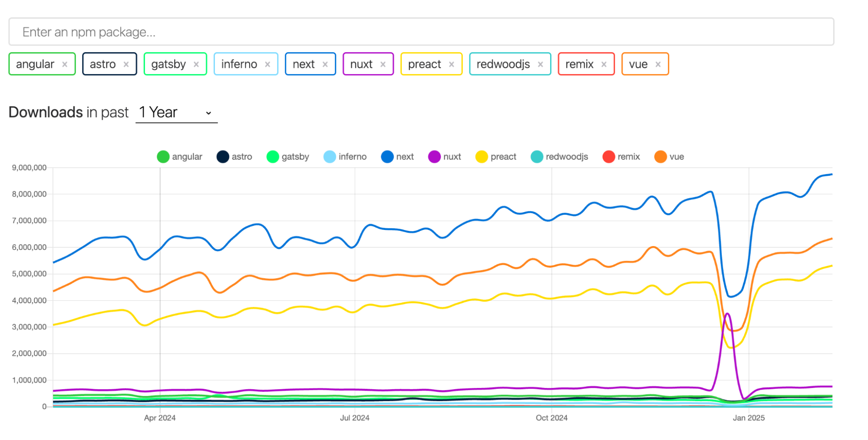The width and height of the screenshot is (868, 440).
Task: Toggle gatsby visibility from the legend
Action: pos(288,157)
